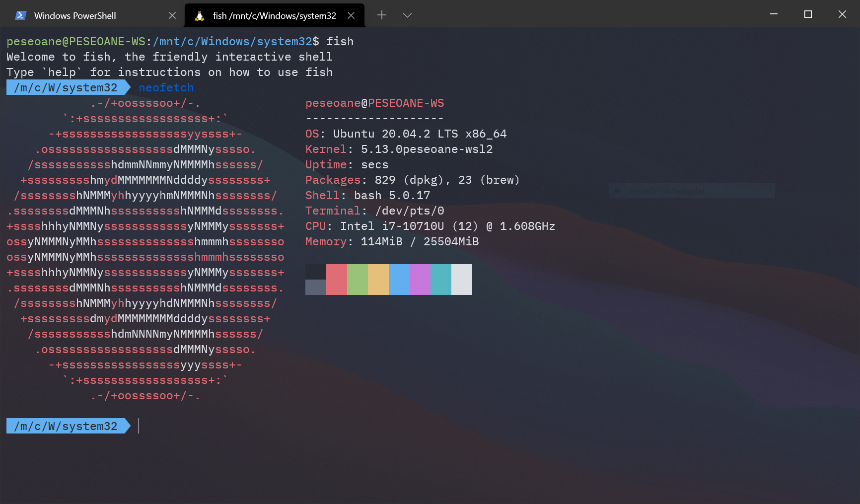This screenshot has height=504, width=860.
Task: Minimize the terminal window
Action: [x=774, y=14]
